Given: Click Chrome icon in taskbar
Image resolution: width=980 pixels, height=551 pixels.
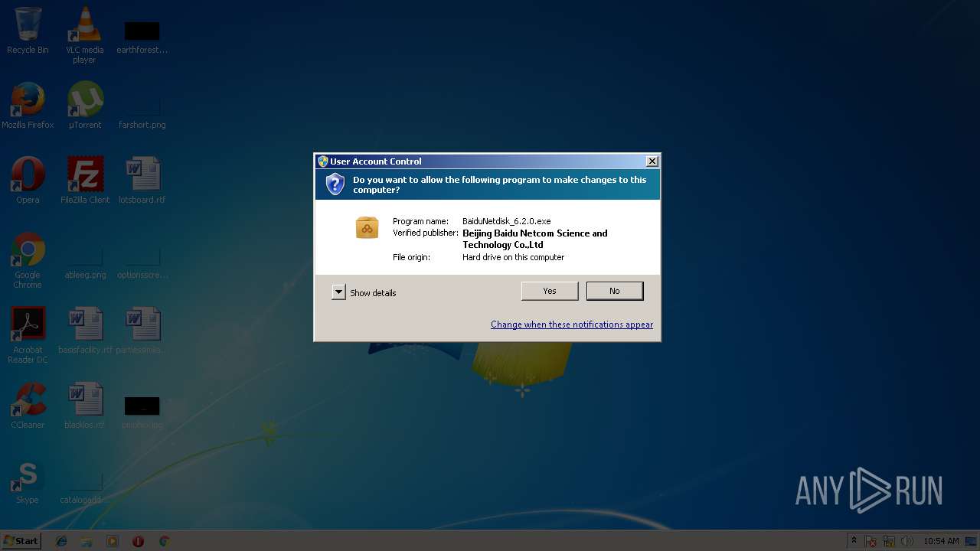Looking at the screenshot, I should (164, 541).
